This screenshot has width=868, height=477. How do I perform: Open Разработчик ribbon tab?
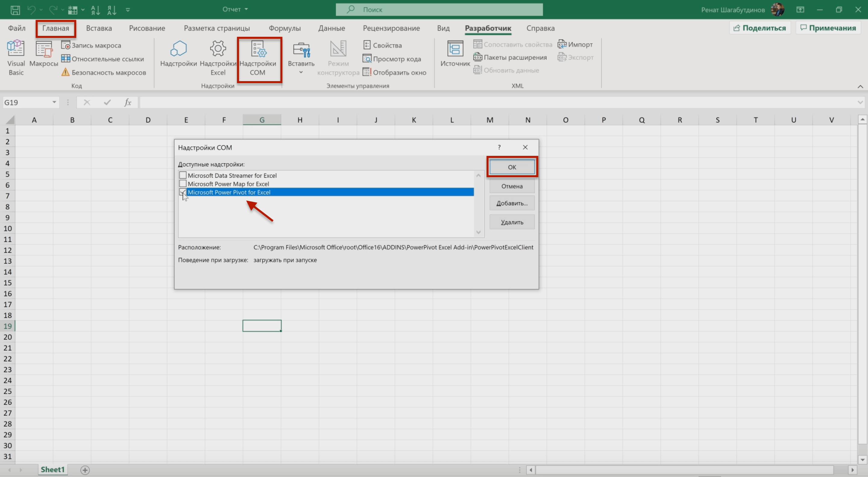click(488, 28)
